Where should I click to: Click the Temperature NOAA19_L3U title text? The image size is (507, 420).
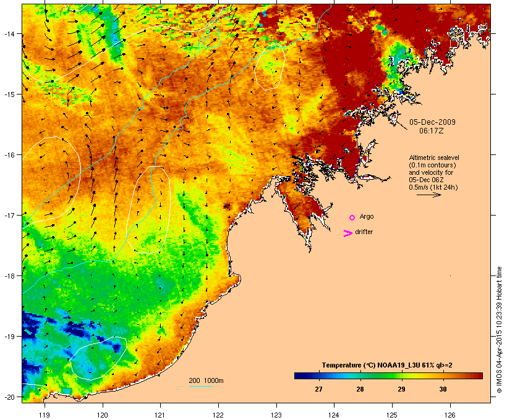(387, 365)
